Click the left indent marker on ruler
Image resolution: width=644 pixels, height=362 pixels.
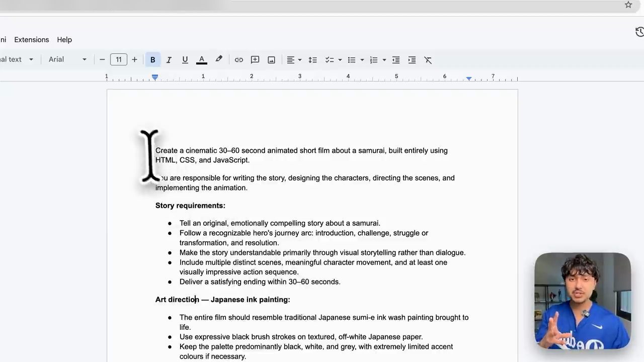(155, 77)
